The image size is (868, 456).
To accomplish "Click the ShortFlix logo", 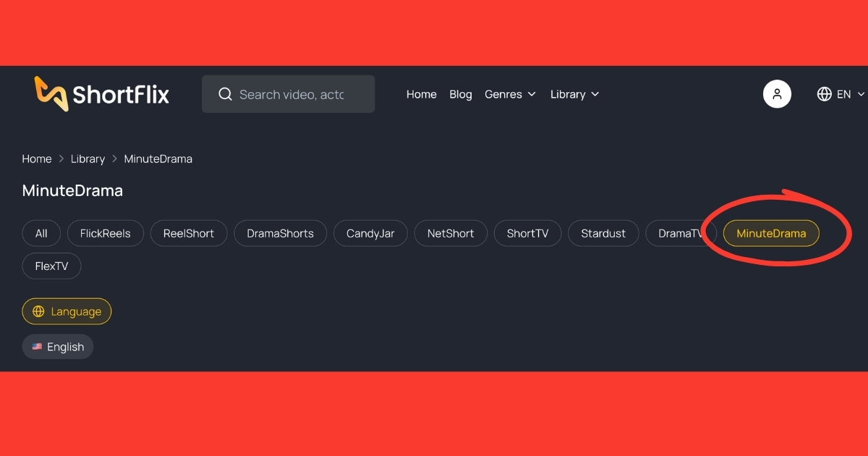I will [x=102, y=94].
